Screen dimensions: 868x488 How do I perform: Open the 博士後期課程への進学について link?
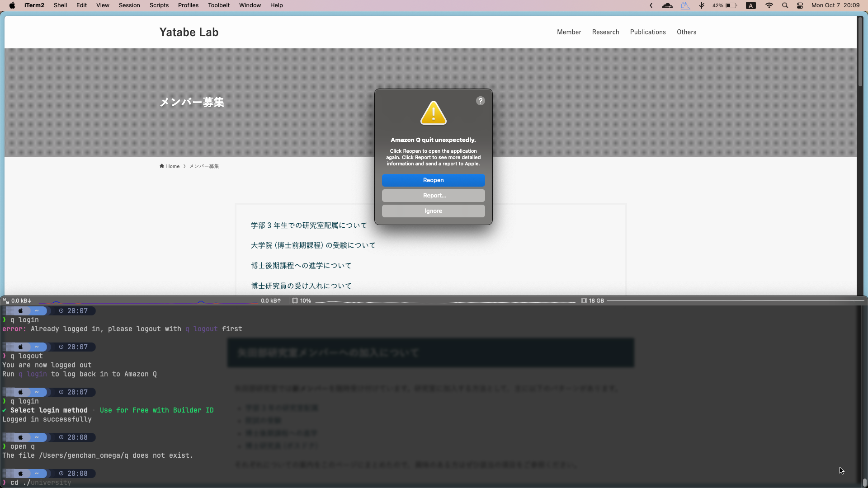(x=301, y=266)
